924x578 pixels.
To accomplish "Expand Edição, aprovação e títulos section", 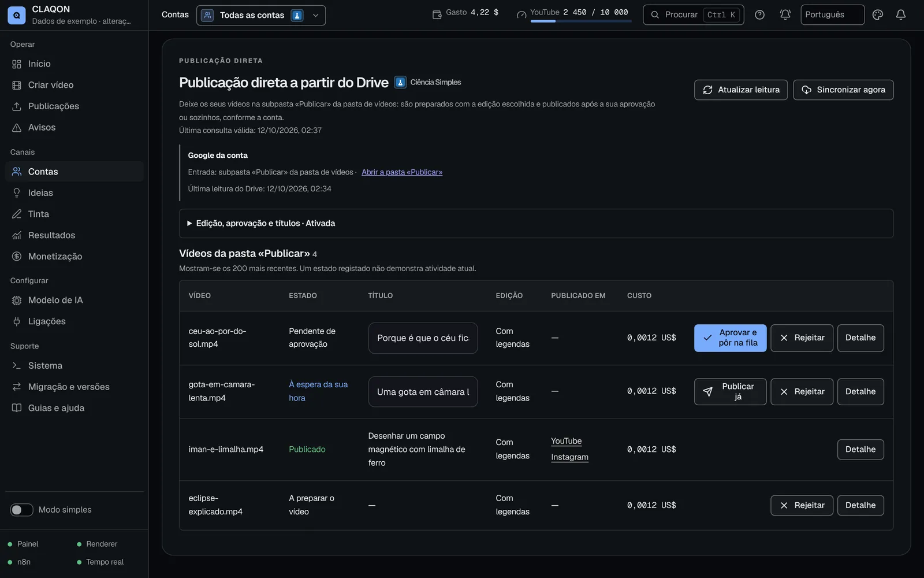I will tap(536, 223).
